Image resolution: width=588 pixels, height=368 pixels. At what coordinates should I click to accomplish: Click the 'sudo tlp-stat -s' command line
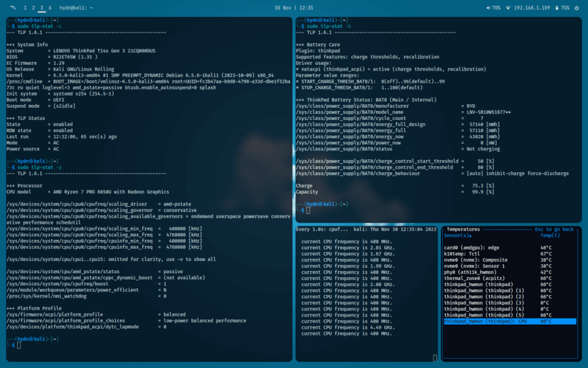39,26
